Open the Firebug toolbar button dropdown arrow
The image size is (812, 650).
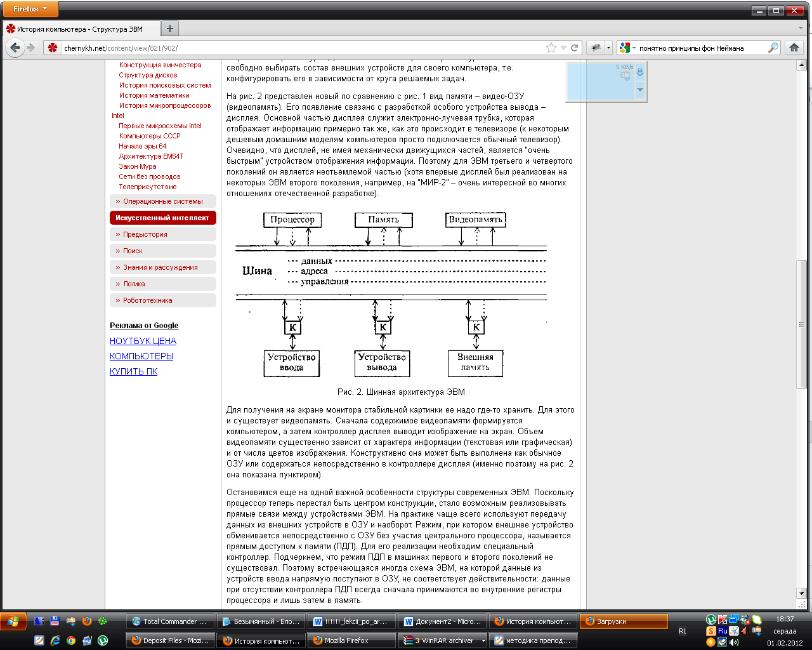tap(608, 48)
